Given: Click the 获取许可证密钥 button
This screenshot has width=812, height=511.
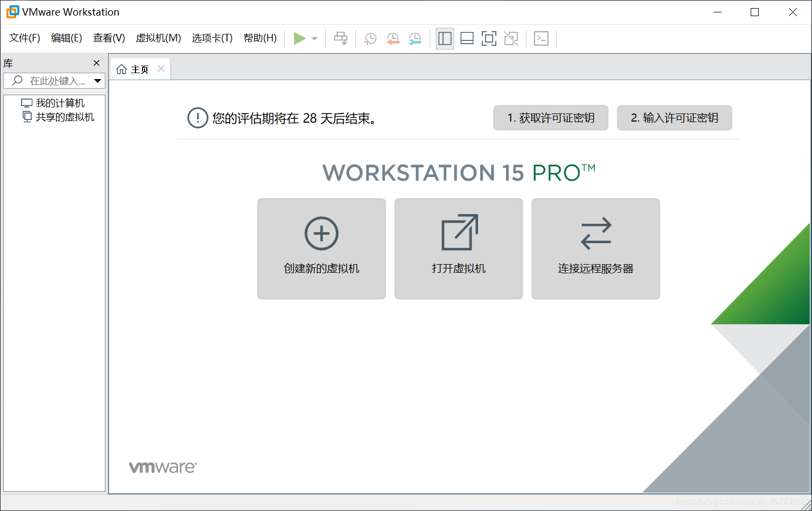Looking at the screenshot, I should click(x=551, y=118).
